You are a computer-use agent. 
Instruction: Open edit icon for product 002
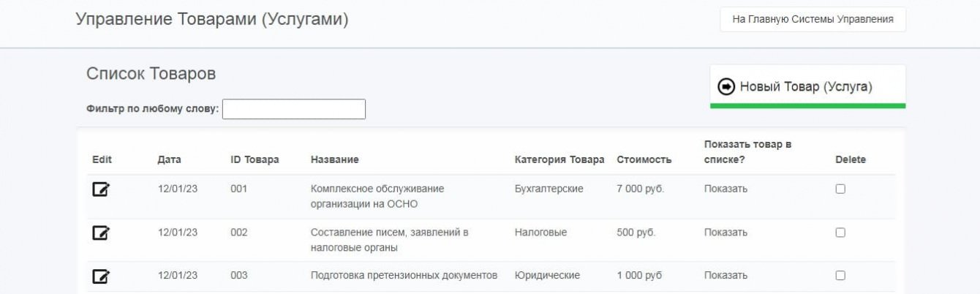tap(101, 233)
